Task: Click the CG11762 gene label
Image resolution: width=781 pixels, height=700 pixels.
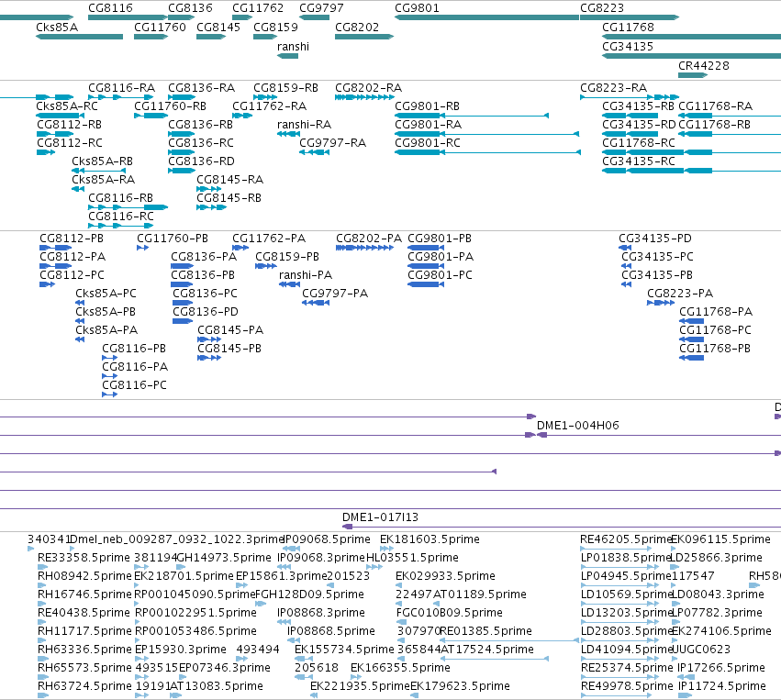Action: (258, 8)
